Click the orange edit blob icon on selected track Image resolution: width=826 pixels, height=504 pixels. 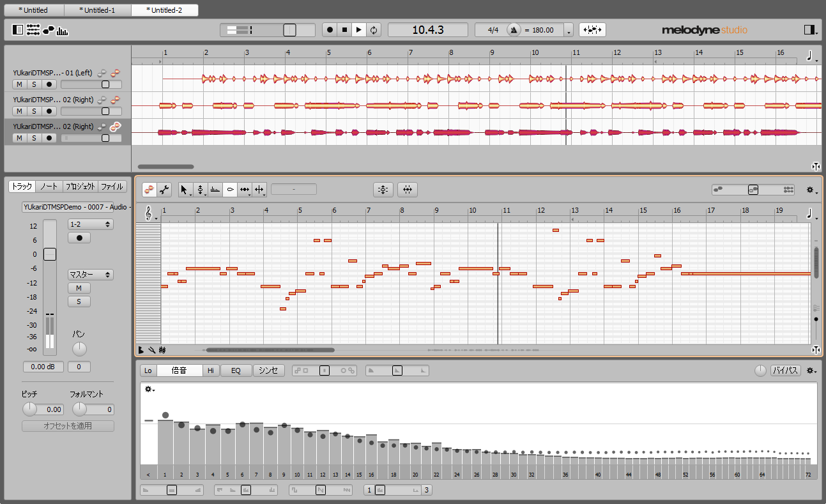[x=116, y=126]
